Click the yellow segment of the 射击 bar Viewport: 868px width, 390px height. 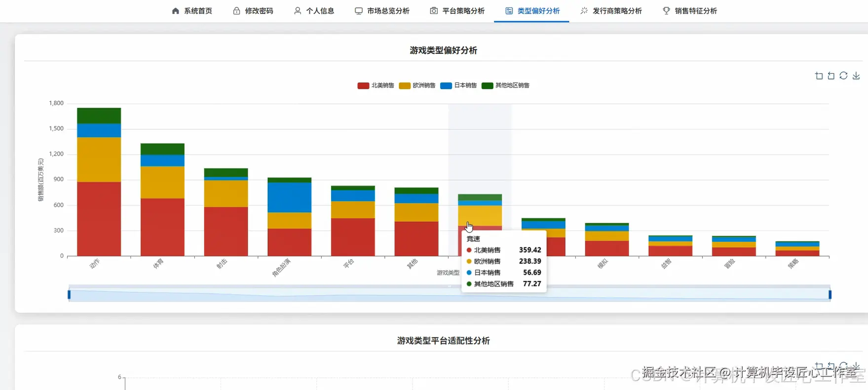click(x=226, y=194)
